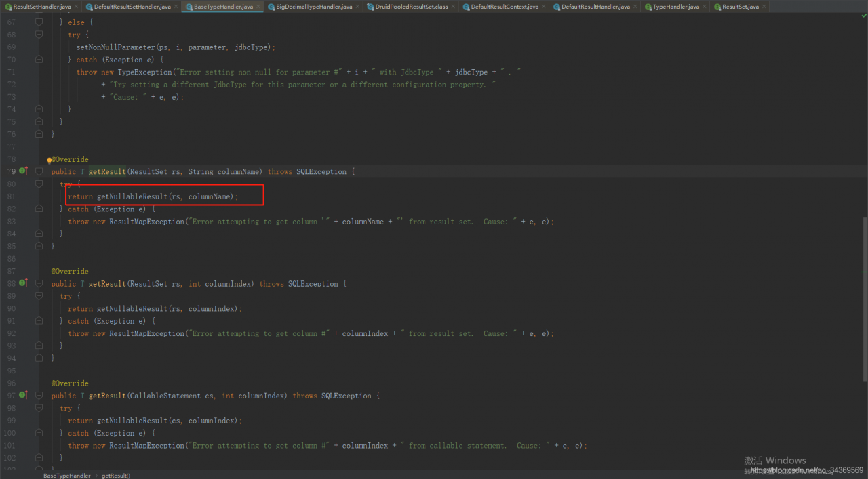Click ResultMapException on line 83
The image size is (868, 479).
147,222
